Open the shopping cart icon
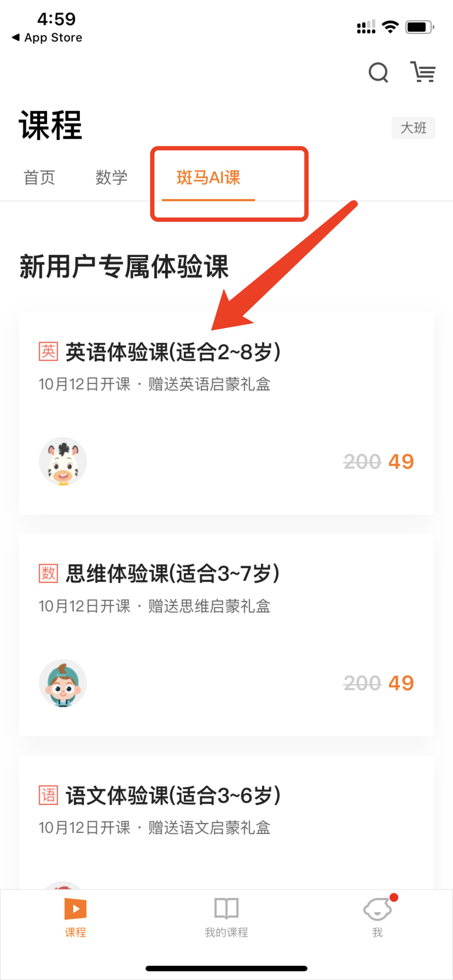This screenshot has height=980, width=453. point(423,72)
